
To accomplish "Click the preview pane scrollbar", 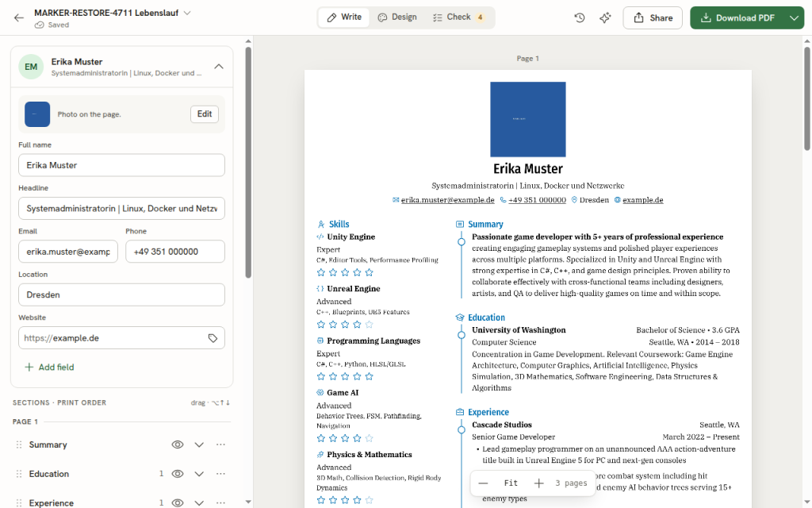I will 806,98.
